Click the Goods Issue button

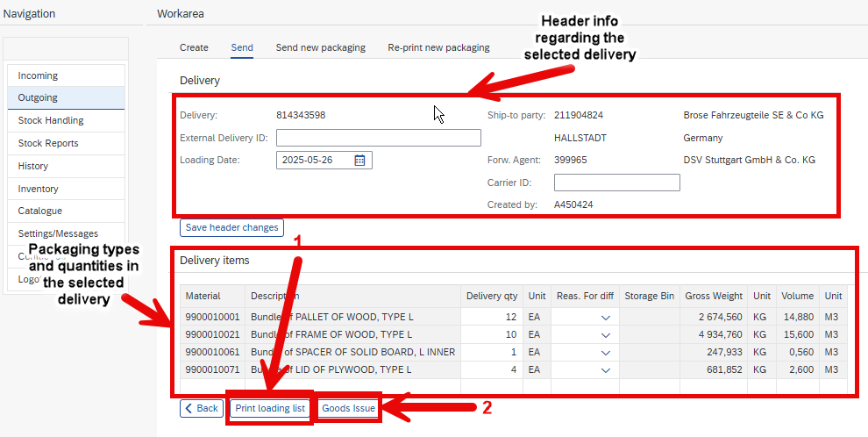349,408
